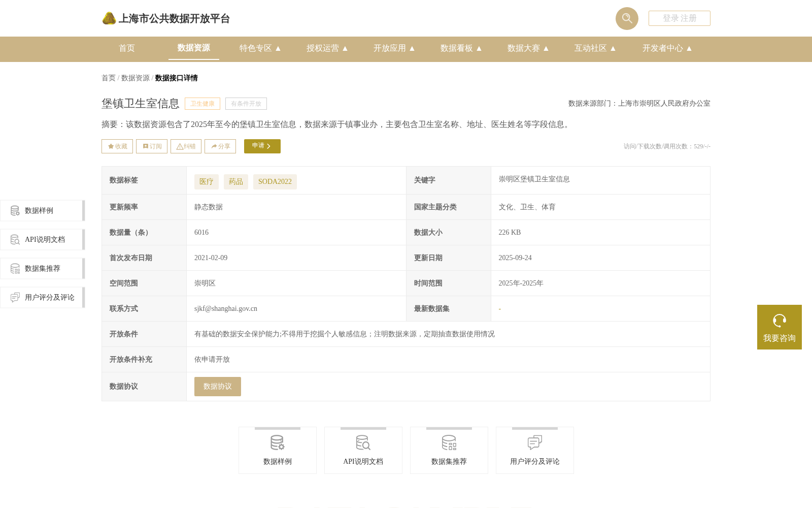Expand the 授权运营 nav dropdown
812x508 pixels.
point(327,48)
